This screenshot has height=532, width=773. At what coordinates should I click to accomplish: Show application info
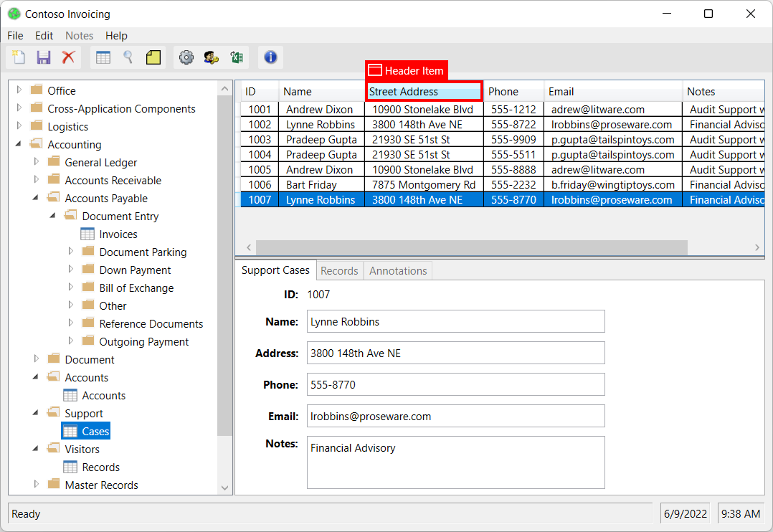[x=270, y=57]
